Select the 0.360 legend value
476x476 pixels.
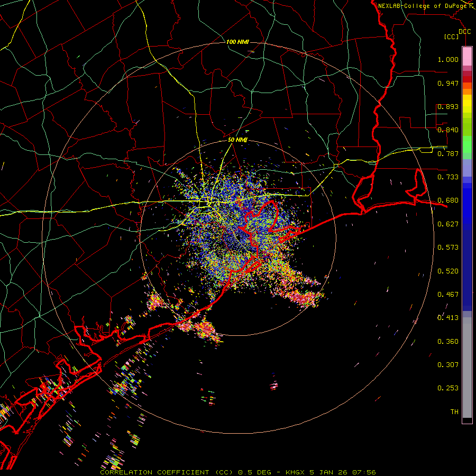click(448, 342)
